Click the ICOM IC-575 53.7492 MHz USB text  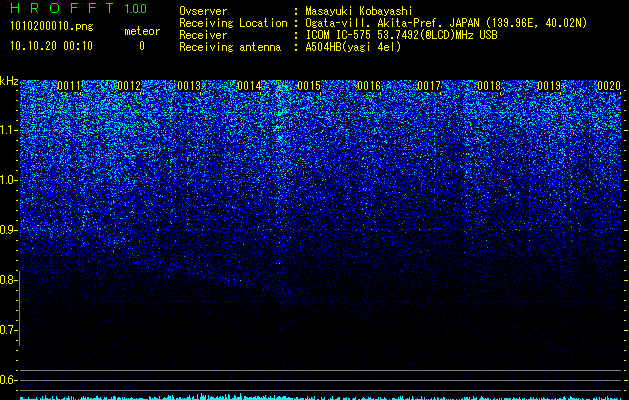tap(402, 35)
